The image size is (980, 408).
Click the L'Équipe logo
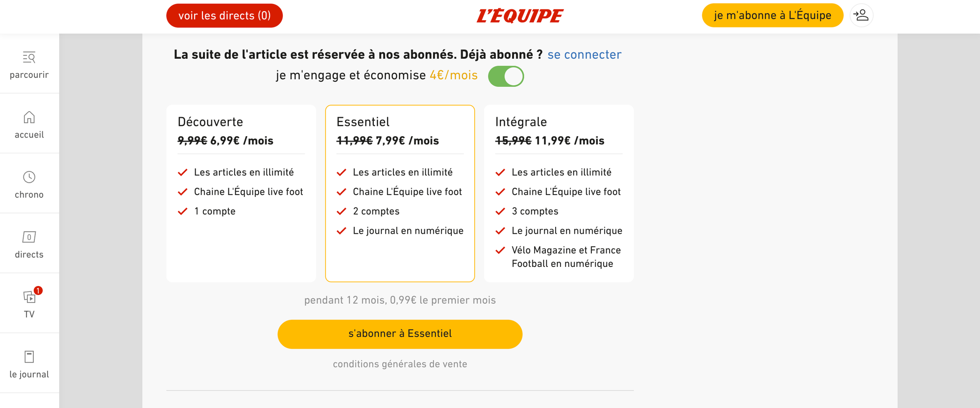(x=520, y=16)
